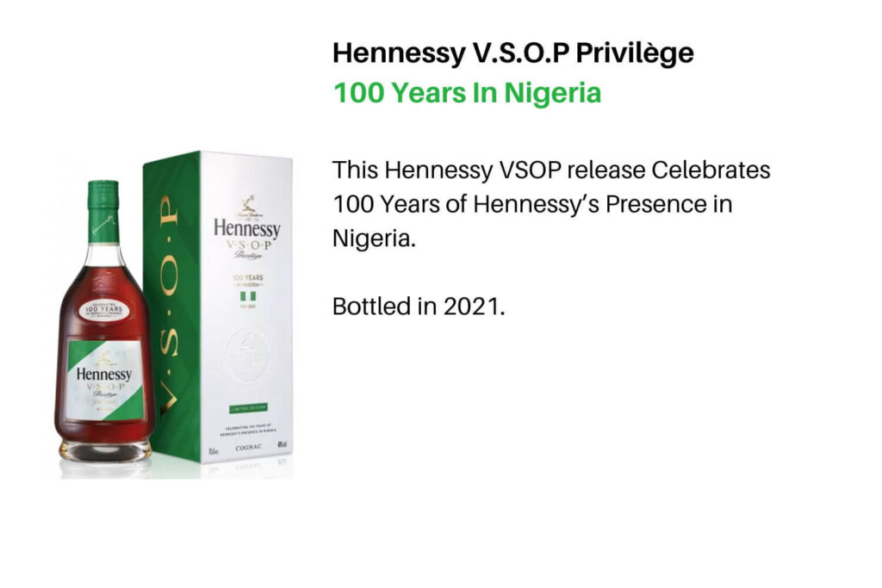
Task: Click the green diagonal label on bottle
Action: pyautogui.click(x=104, y=381)
